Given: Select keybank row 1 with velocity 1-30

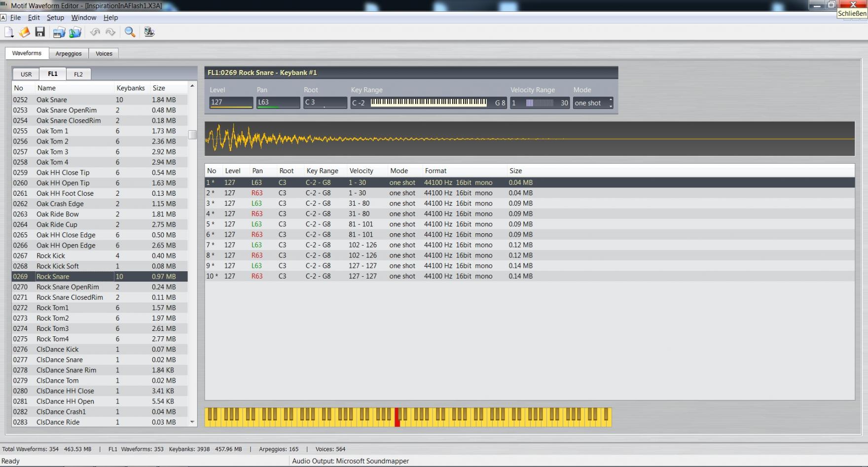Looking at the screenshot, I should (530, 182).
